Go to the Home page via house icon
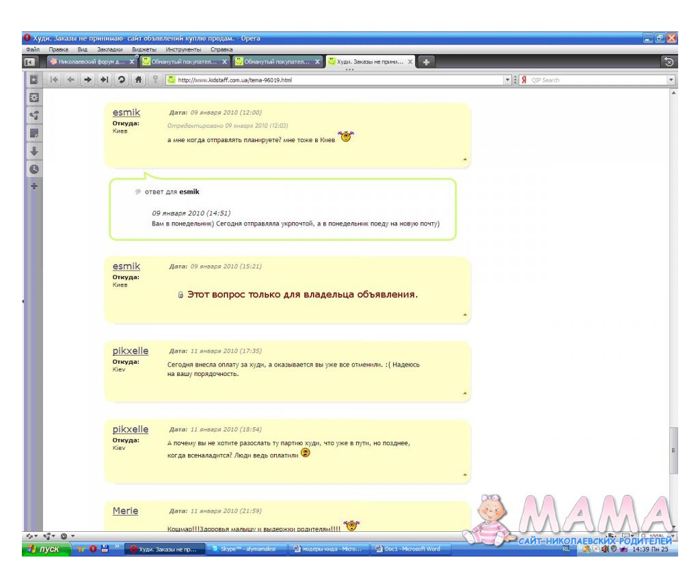The image size is (700, 588). tap(138, 80)
